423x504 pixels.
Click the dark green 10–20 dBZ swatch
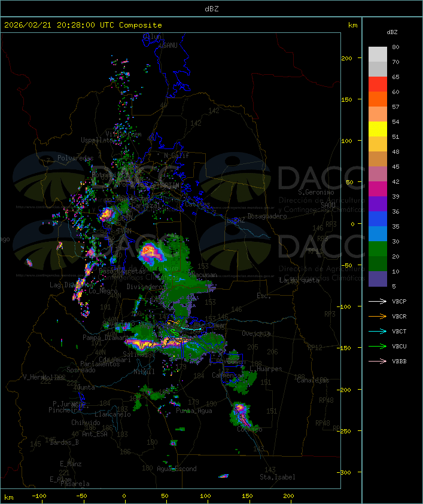[x=378, y=263]
